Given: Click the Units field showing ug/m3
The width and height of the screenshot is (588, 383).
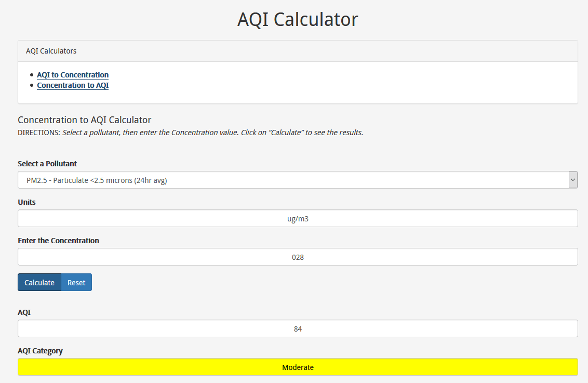Looking at the screenshot, I should click(x=298, y=219).
